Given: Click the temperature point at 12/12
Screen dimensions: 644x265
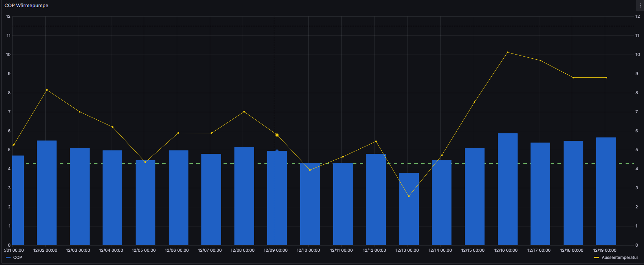Looking at the screenshot, I should tap(376, 141).
